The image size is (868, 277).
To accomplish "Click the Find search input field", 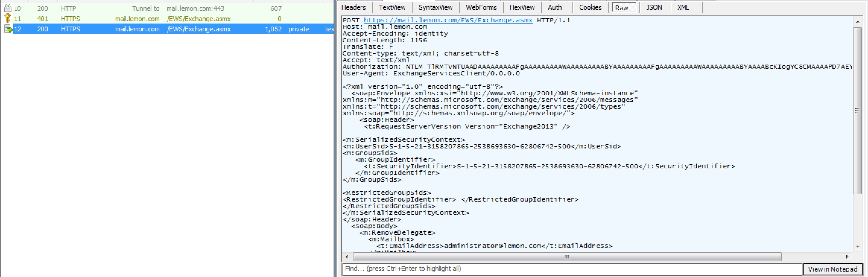I will (x=572, y=269).
